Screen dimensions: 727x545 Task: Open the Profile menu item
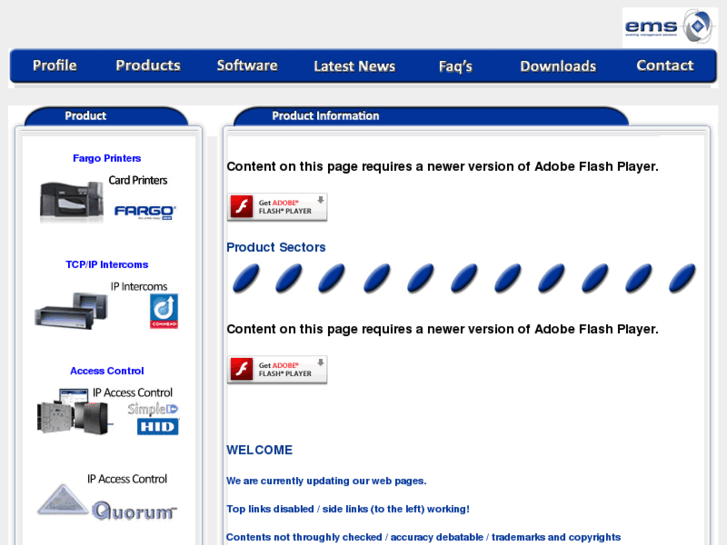pos(55,65)
